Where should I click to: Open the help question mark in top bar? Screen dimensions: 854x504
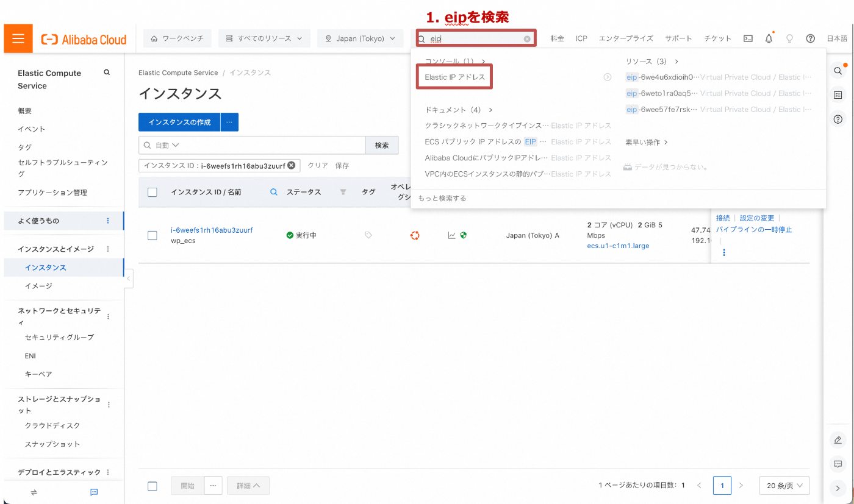click(810, 38)
